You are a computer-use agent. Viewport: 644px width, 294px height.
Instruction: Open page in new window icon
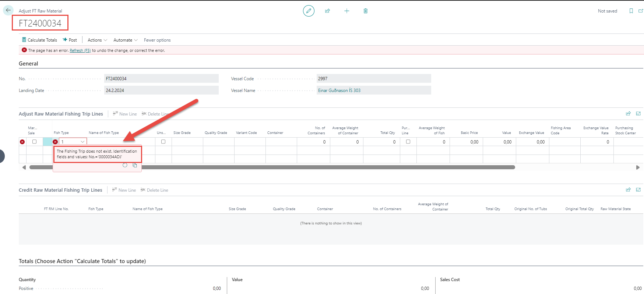click(640, 11)
